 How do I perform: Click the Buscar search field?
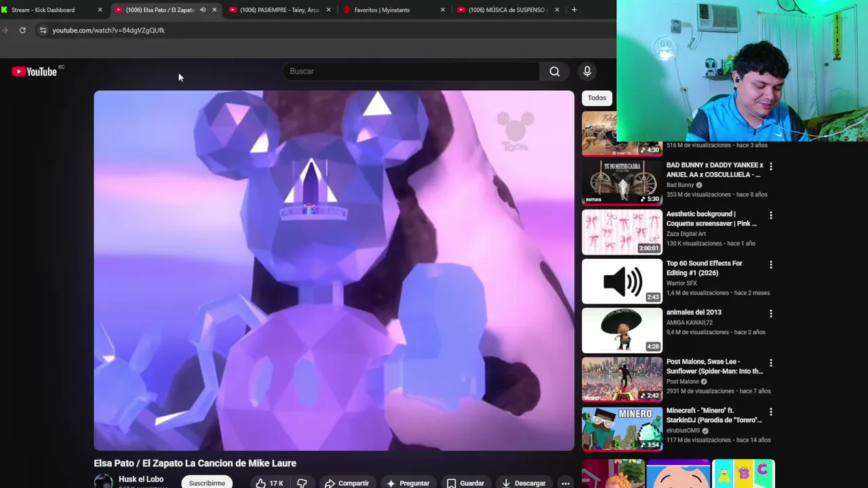pos(411,71)
